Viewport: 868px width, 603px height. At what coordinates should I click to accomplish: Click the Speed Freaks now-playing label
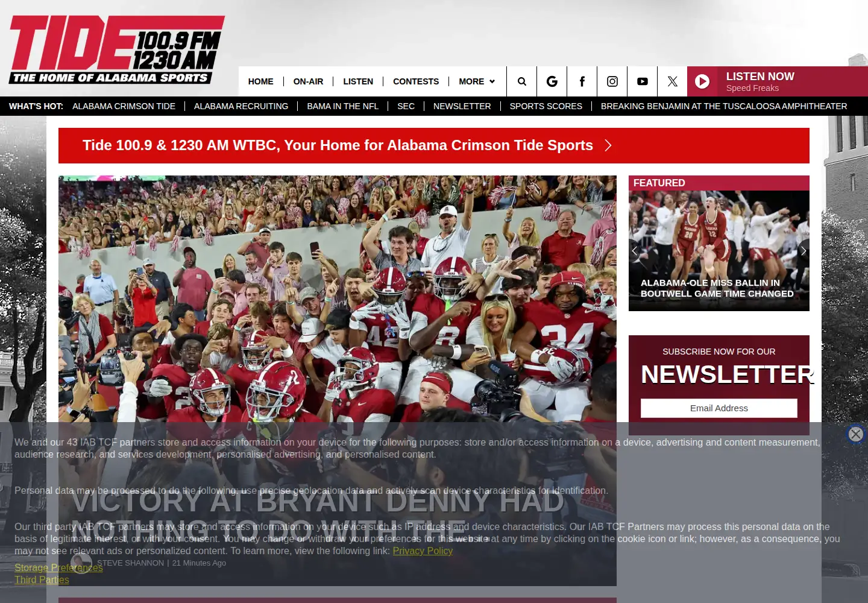[752, 88]
